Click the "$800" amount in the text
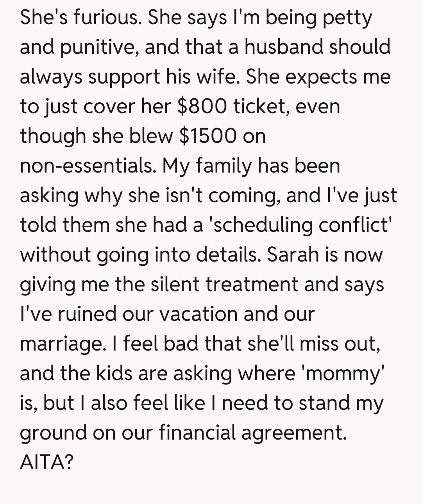422x504 pixels. [x=202, y=106]
